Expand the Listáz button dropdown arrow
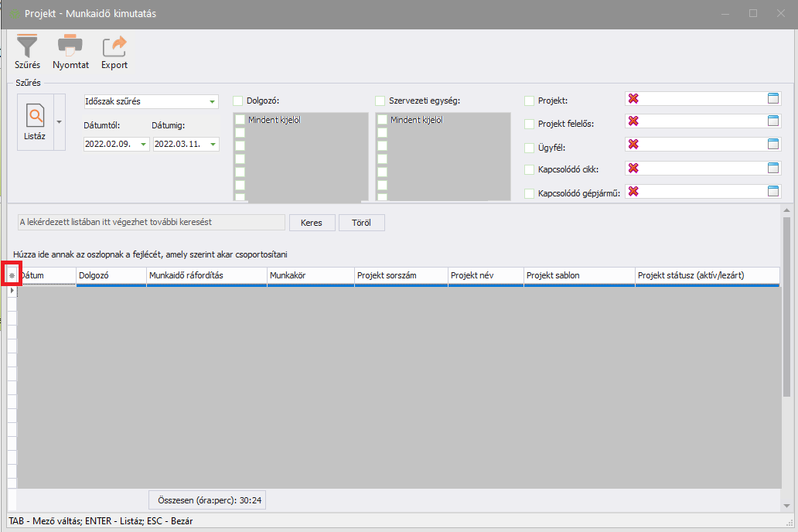Screen dimensions: 798x532 point(59,122)
